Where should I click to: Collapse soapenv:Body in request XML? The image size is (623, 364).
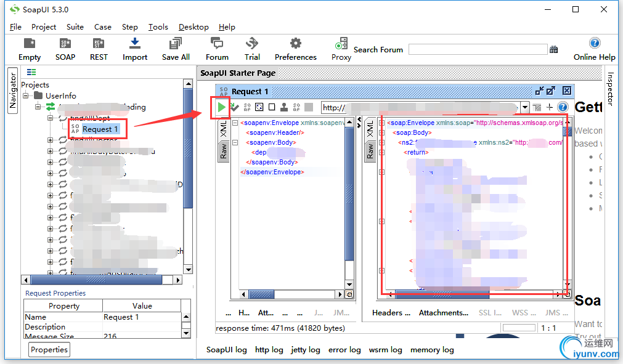235,142
